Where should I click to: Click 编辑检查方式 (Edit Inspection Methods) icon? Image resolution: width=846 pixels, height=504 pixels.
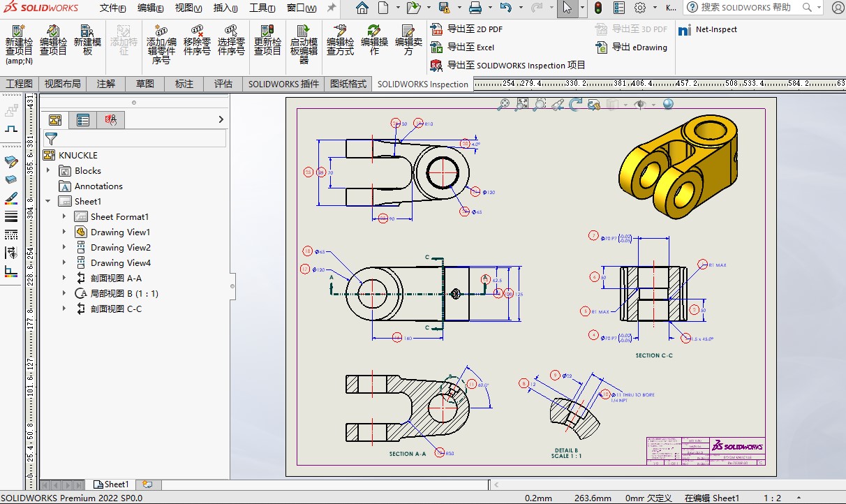tap(340, 31)
